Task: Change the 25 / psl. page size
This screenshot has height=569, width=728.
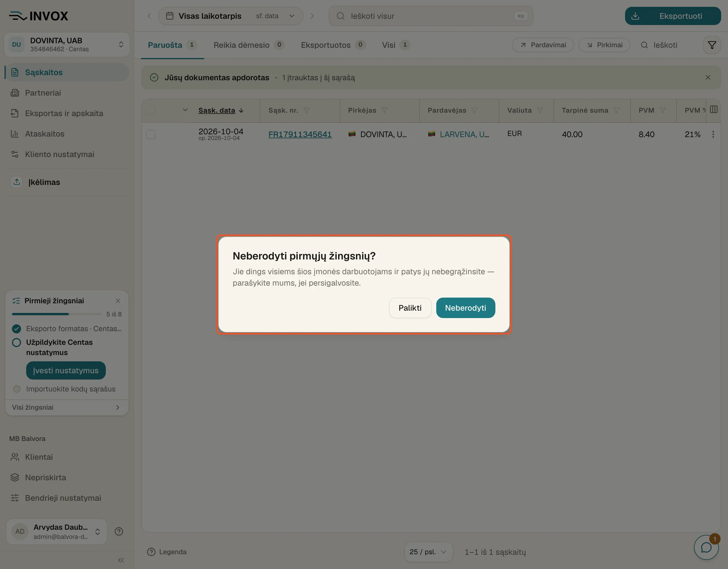Action: click(x=428, y=552)
